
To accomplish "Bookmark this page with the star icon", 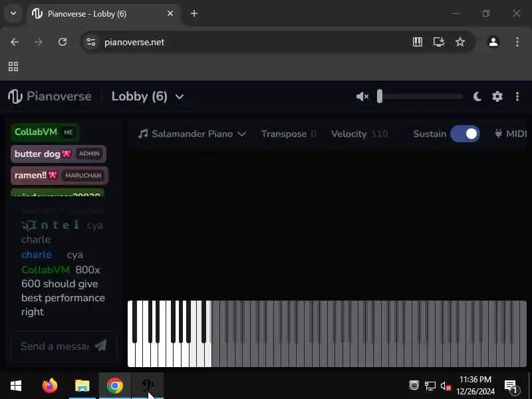I will 460,42.
